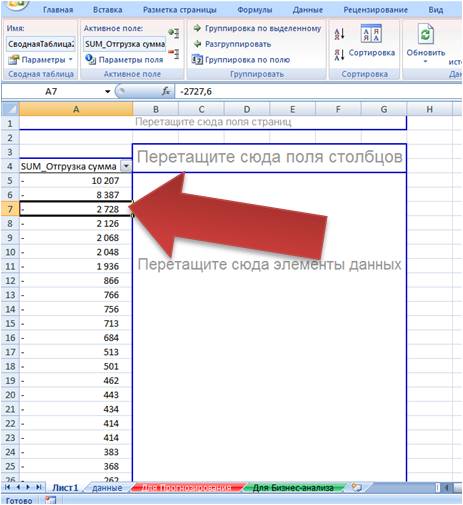The width and height of the screenshot is (463, 505).
Task: Click collapse entire field icon
Action: point(173,53)
